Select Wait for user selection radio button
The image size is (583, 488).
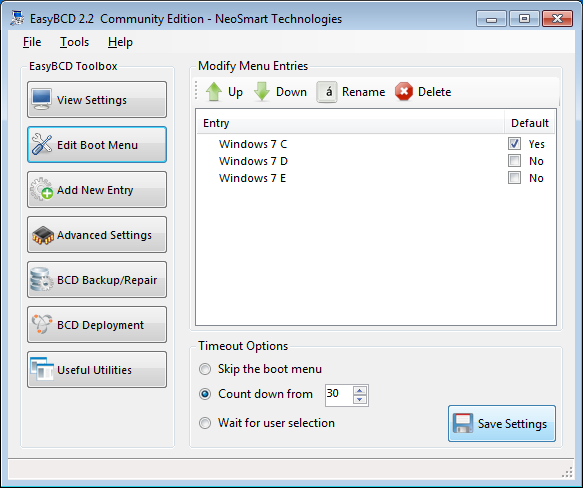[205, 423]
